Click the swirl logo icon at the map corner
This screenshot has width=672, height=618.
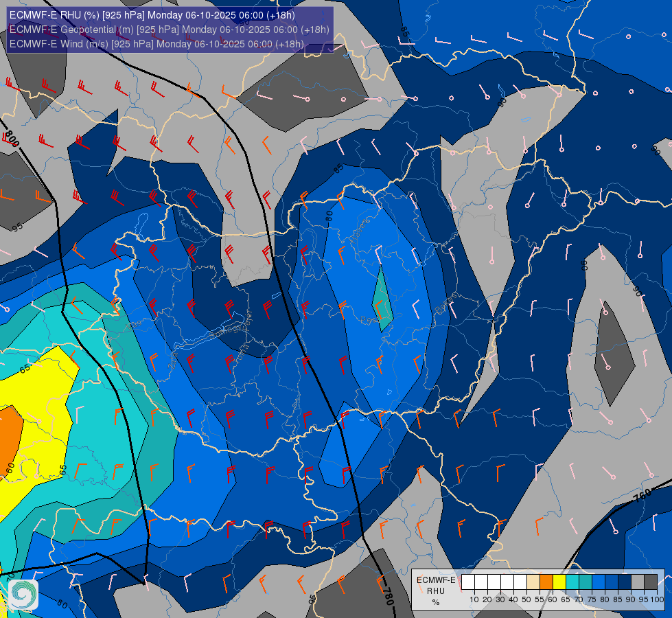pos(23,594)
